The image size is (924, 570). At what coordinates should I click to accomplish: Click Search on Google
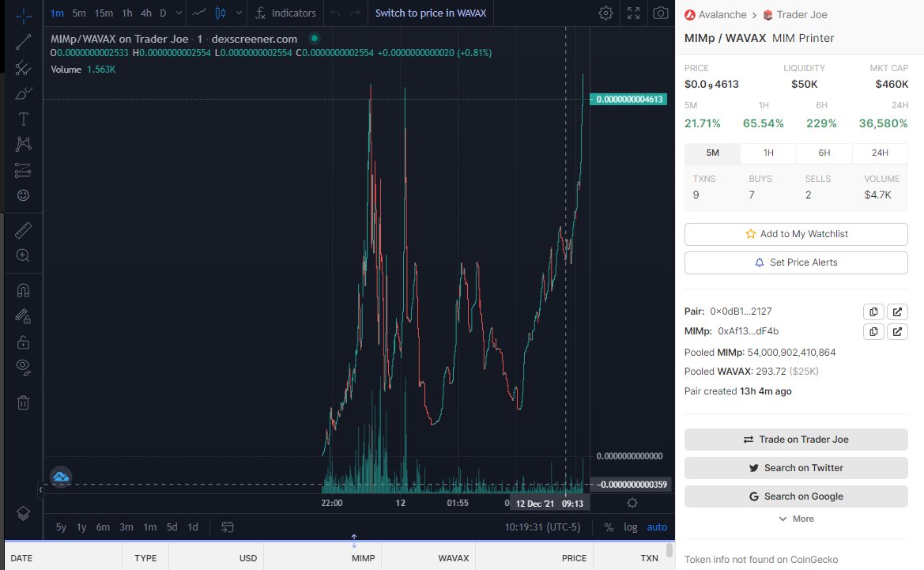point(796,496)
